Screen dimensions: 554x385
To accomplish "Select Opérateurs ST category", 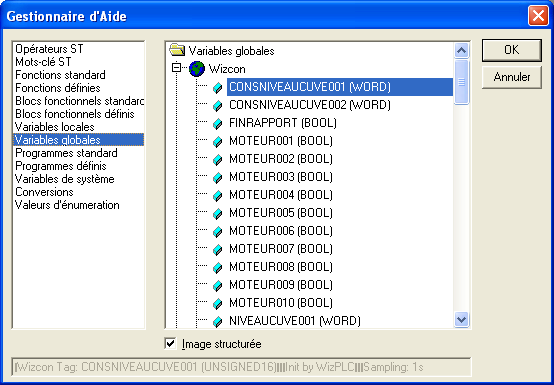I will point(49,49).
